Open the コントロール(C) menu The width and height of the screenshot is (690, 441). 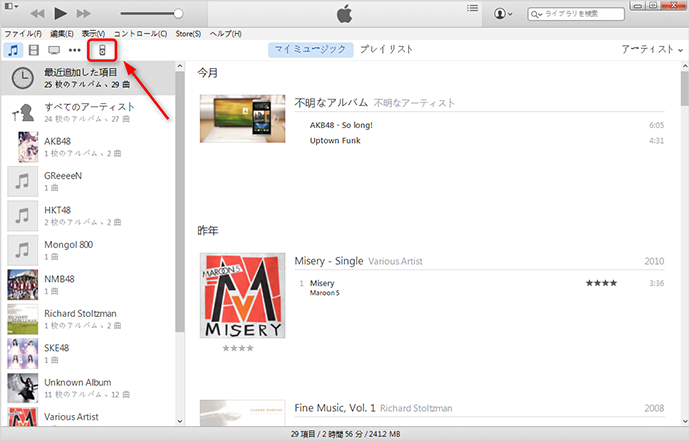click(x=140, y=34)
